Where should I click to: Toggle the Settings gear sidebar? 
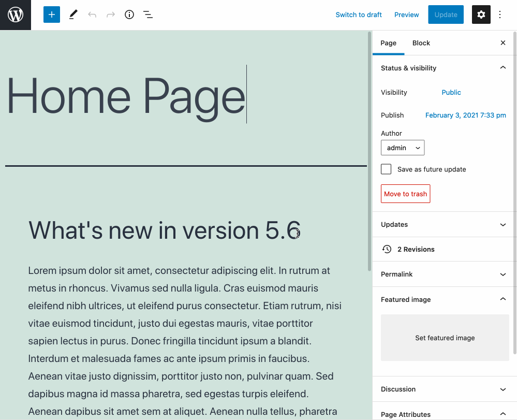point(481,15)
